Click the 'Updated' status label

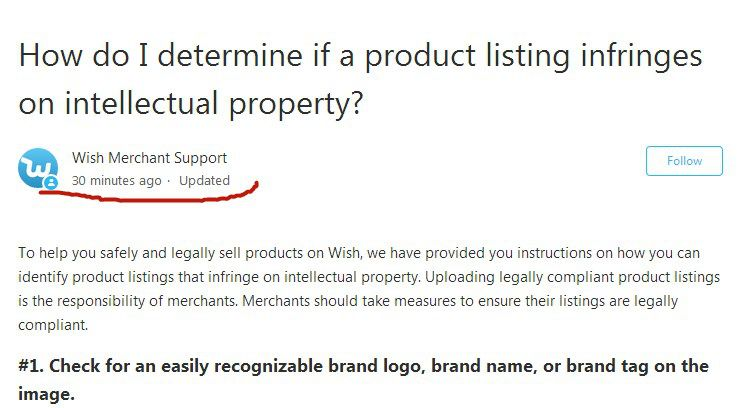(204, 180)
